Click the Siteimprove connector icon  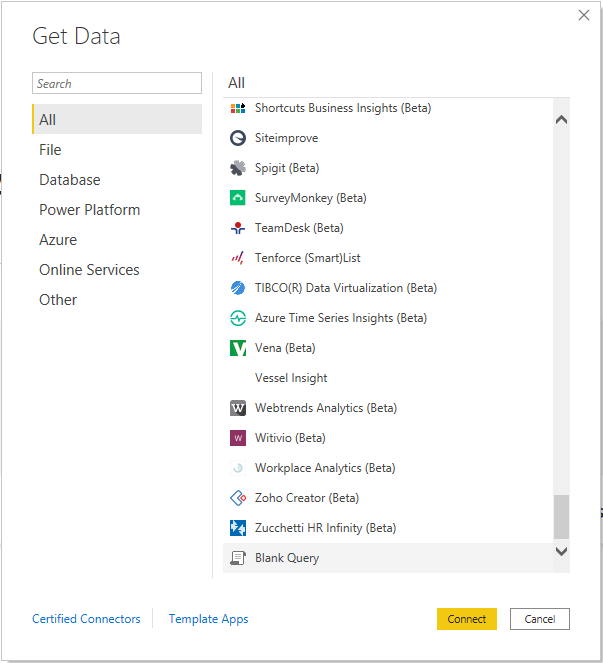click(238, 138)
